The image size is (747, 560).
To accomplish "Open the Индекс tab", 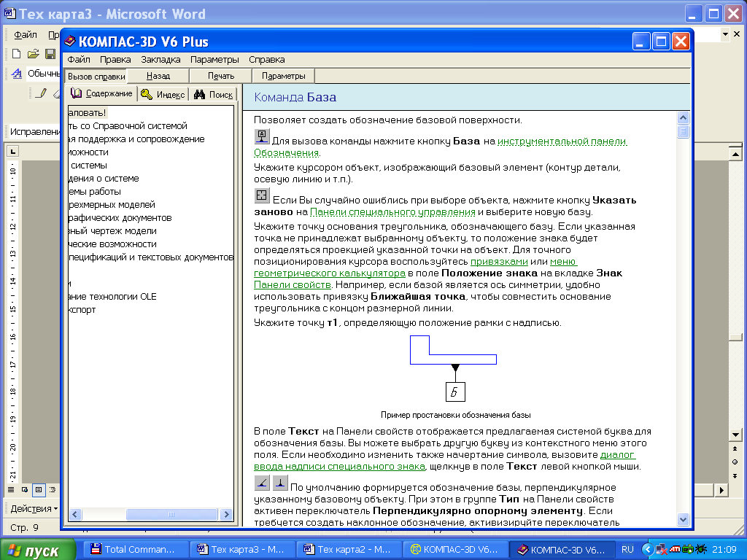I will tap(163, 94).
